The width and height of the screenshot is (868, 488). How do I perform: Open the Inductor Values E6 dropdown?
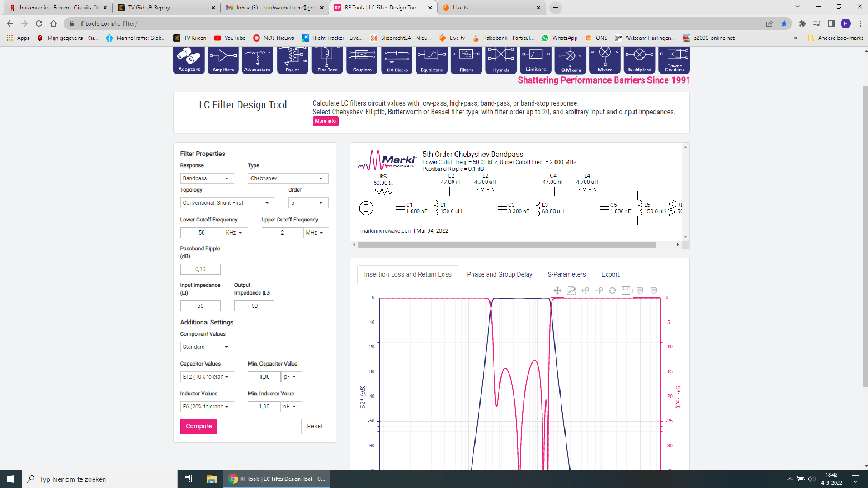tap(207, 407)
